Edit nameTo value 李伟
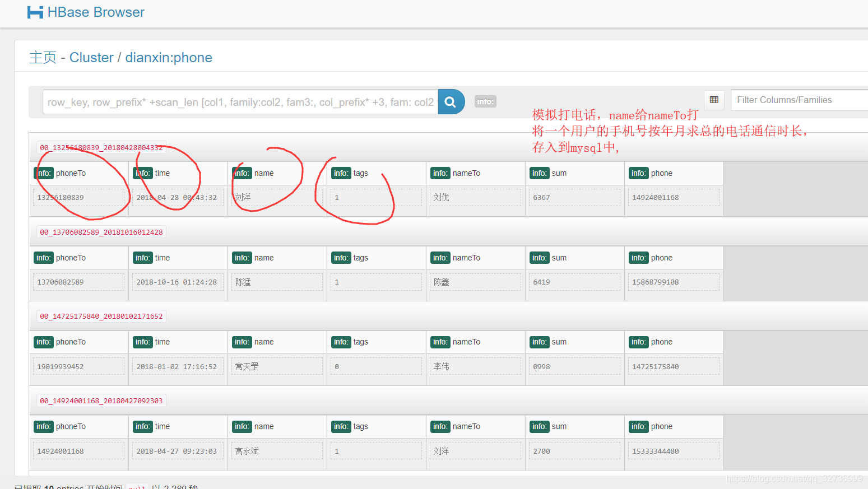The image size is (868, 489). [x=476, y=366]
